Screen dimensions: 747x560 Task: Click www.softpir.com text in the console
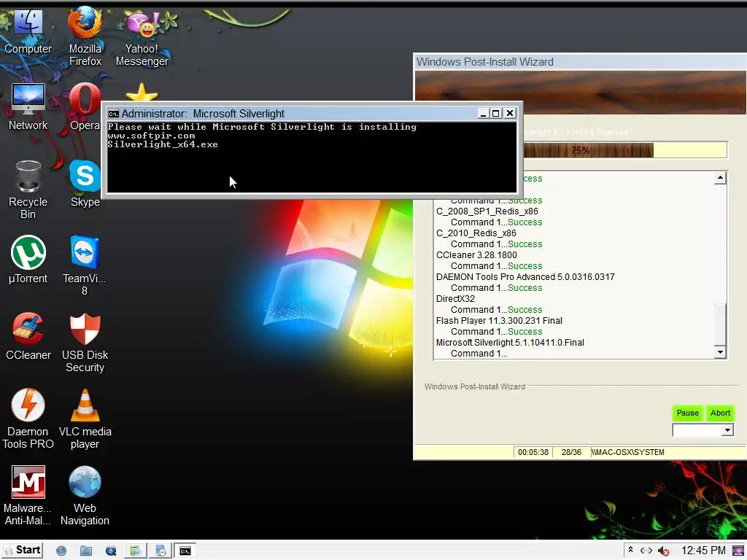point(152,136)
